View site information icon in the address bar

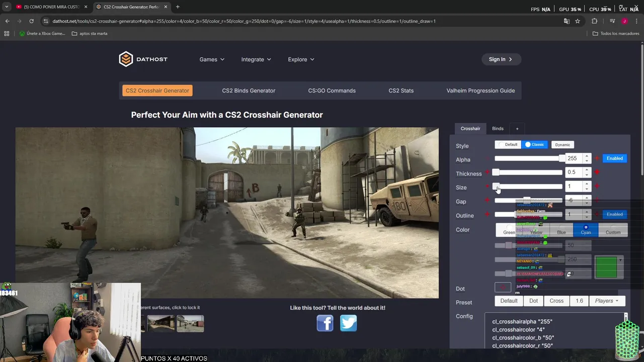click(46, 21)
